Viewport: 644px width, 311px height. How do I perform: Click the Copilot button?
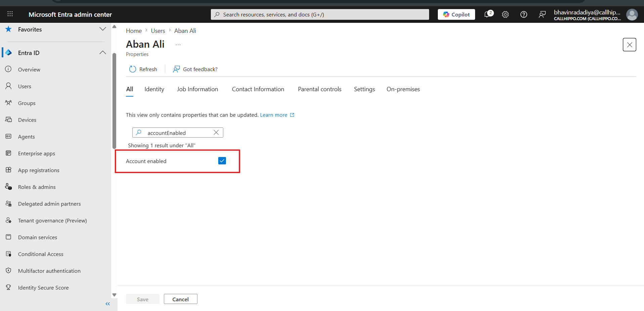(456, 14)
